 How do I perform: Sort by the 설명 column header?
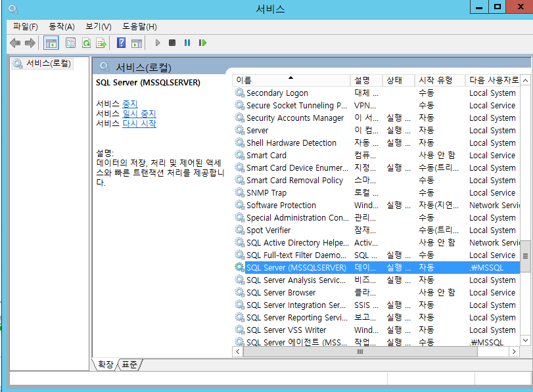coord(367,81)
